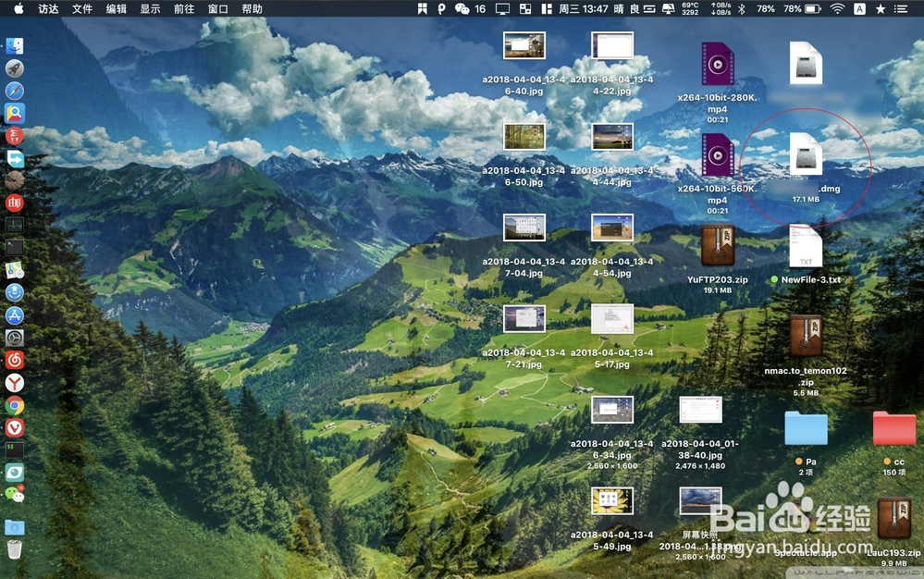Open Google Chrome in the dock
The image size is (924, 579).
pyautogui.click(x=15, y=405)
